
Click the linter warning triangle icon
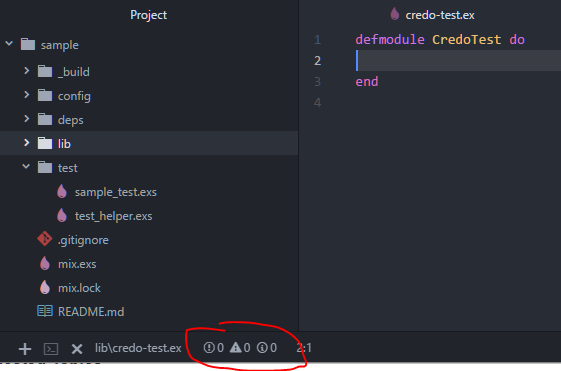click(235, 347)
